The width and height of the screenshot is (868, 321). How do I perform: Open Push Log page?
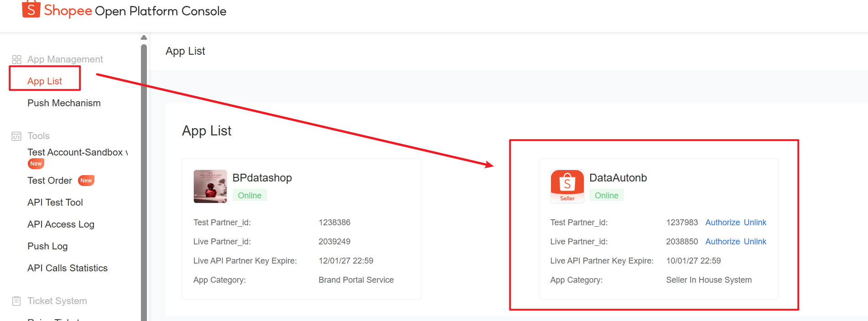point(47,246)
